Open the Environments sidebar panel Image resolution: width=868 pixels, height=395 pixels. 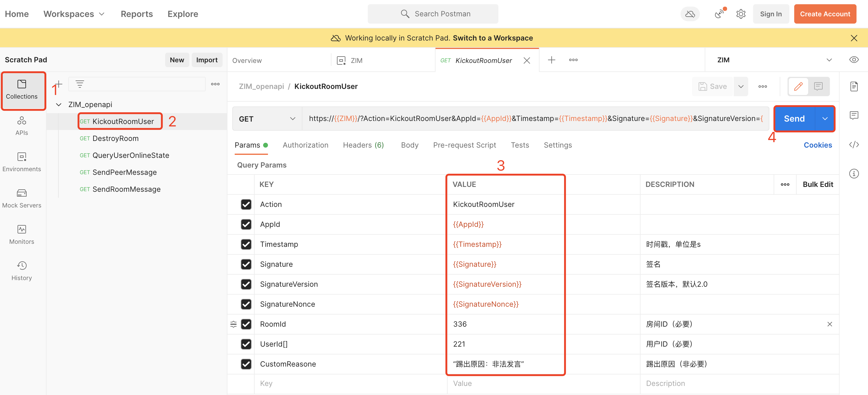[x=22, y=162]
